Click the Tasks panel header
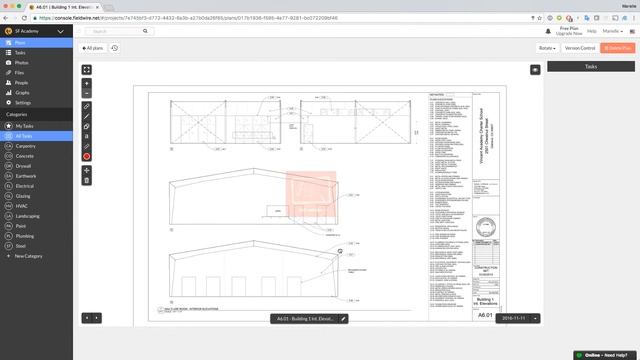 coord(591,67)
